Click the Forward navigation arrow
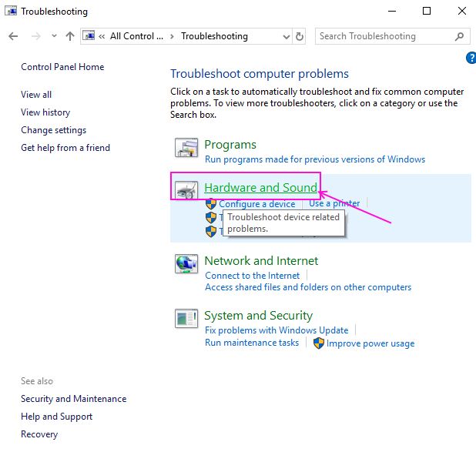 (36, 36)
